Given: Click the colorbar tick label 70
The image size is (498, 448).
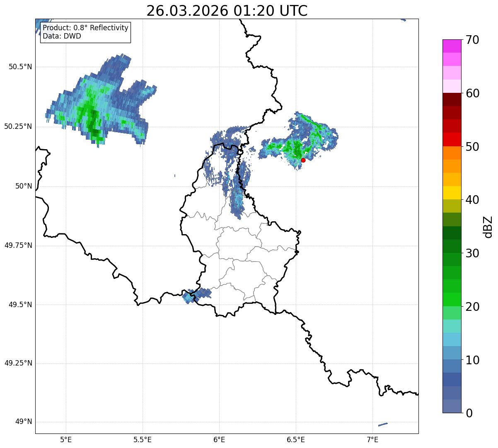Looking at the screenshot, I should [472, 40].
